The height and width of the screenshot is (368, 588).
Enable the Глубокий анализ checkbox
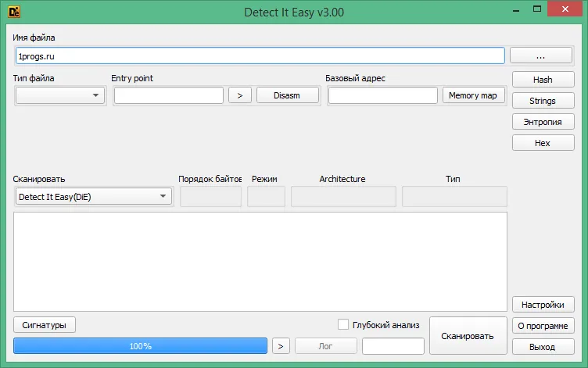pos(342,324)
